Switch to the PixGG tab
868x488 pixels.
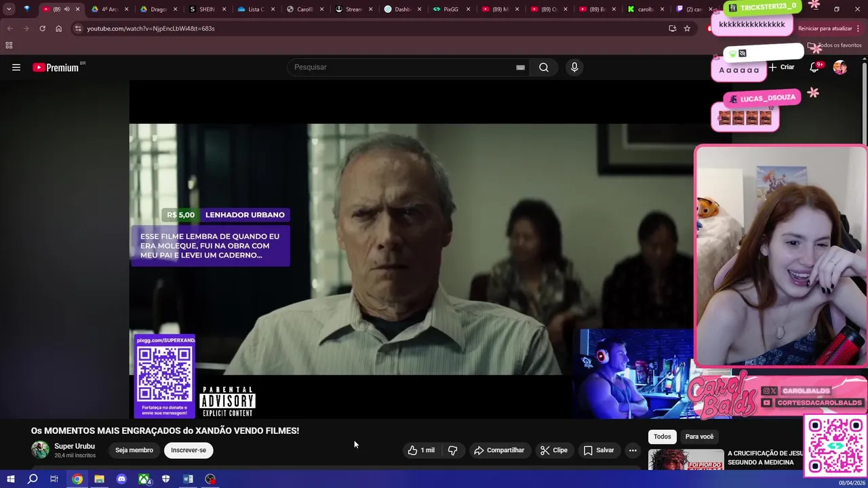(451, 9)
